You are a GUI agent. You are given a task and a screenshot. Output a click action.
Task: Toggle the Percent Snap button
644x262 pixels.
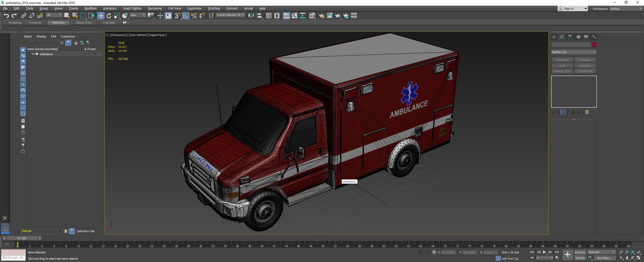(x=194, y=15)
